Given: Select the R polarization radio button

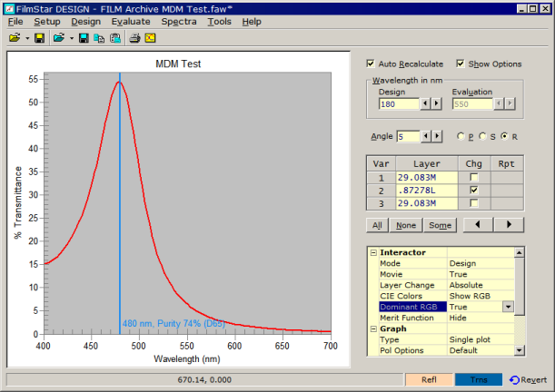Looking at the screenshot, I should pos(505,136).
